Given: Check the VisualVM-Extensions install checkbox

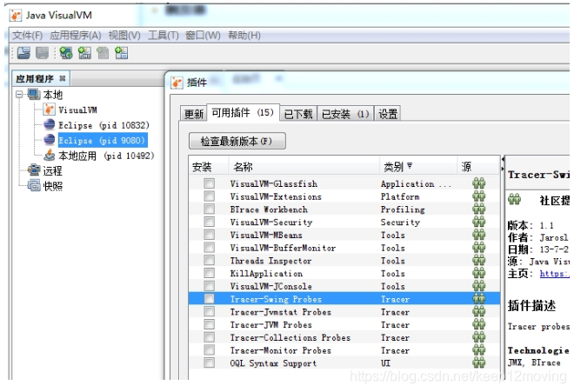Looking at the screenshot, I should (210, 196).
